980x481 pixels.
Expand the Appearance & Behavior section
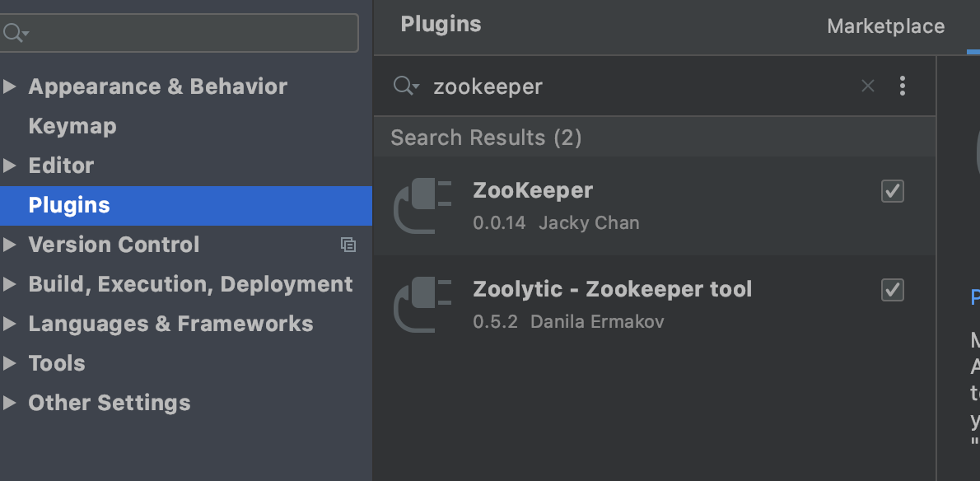pyautogui.click(x=10, y=86)
